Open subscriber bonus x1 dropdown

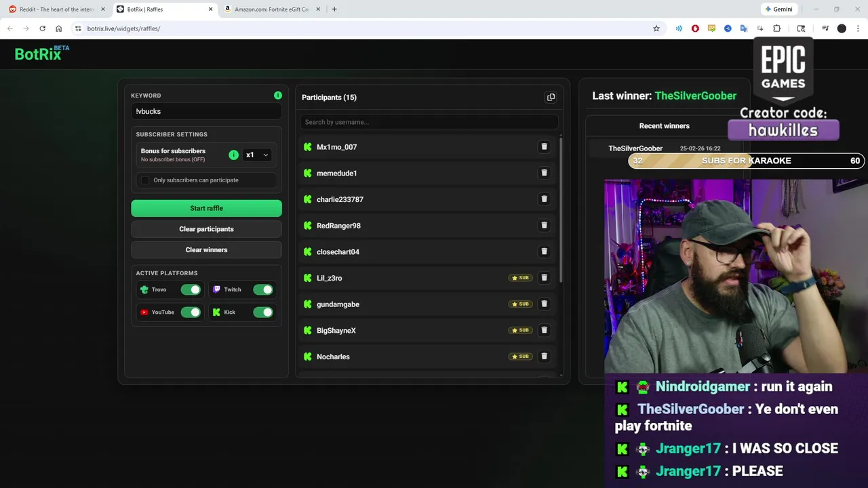coord(257,155)
